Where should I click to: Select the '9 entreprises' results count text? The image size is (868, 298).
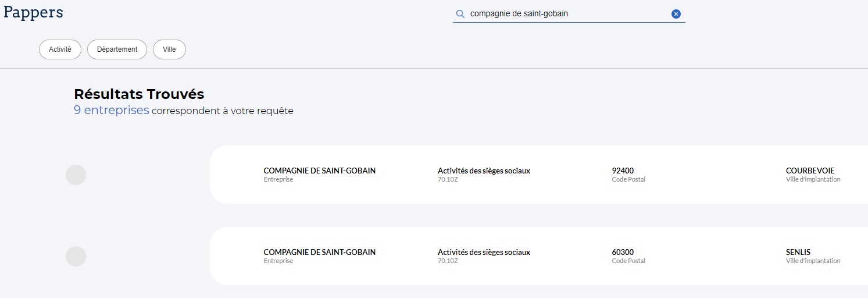pos(112,110)
